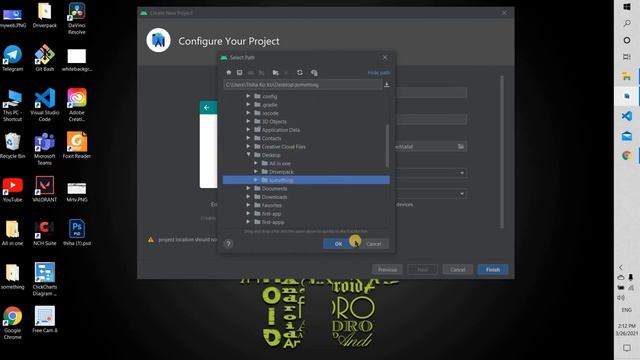Open recent path history beside the path field
The height and width of the screenshot is (360, 640).
387,85
